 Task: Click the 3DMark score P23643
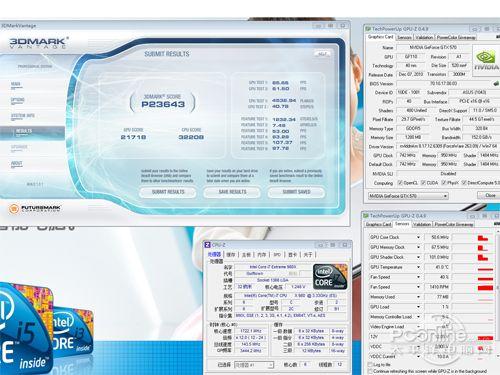(163, 104)
